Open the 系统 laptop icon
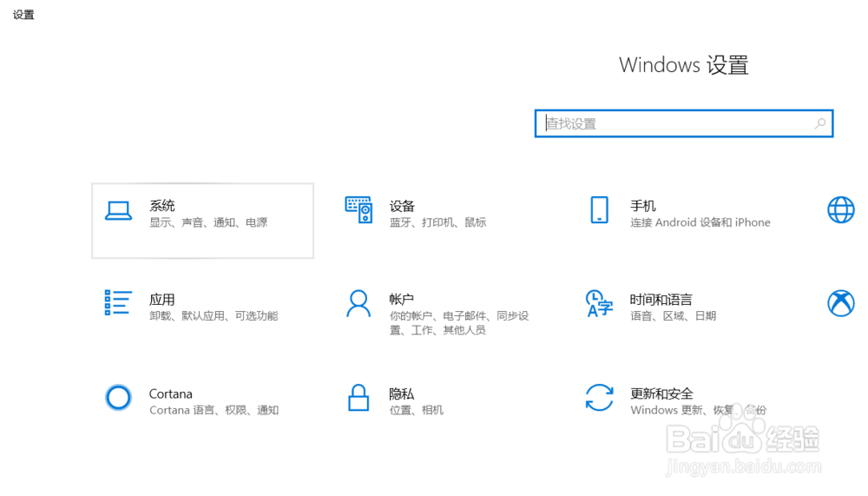 coord(118,210)
